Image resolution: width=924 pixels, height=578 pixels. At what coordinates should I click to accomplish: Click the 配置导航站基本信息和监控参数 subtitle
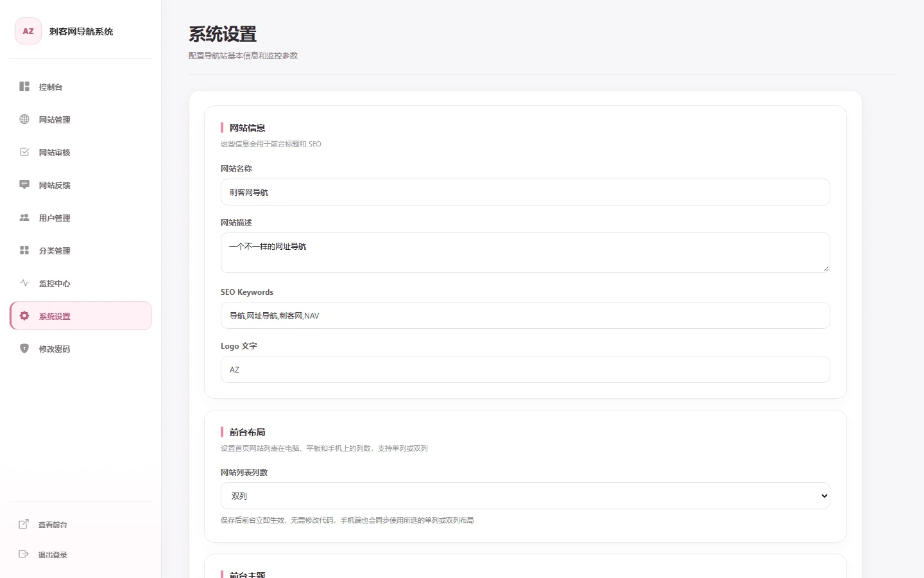click(243, 56)
